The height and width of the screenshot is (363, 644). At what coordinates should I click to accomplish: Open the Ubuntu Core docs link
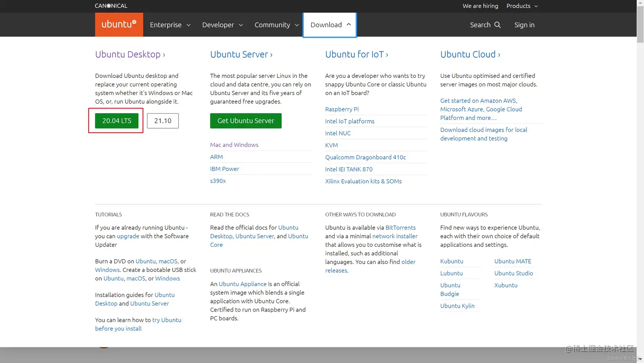[259, 240]
